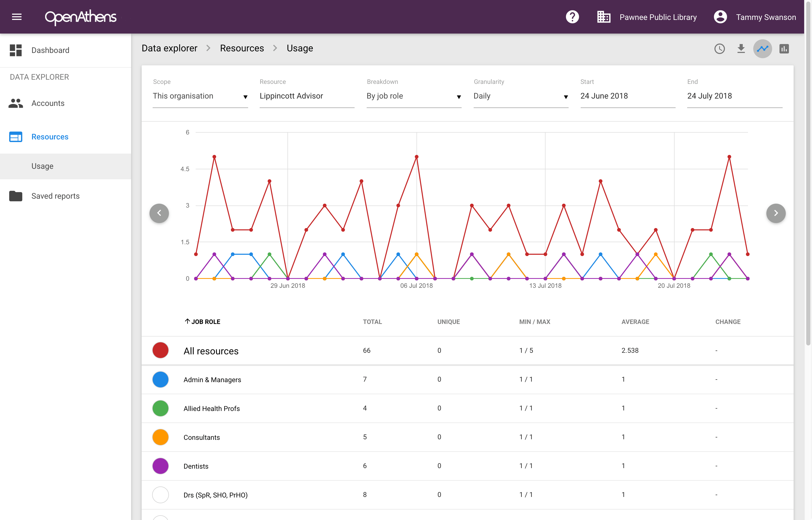Click the Tammy Swanson account icon
Viewport: 812px width, 520px height.
point(720,17)
